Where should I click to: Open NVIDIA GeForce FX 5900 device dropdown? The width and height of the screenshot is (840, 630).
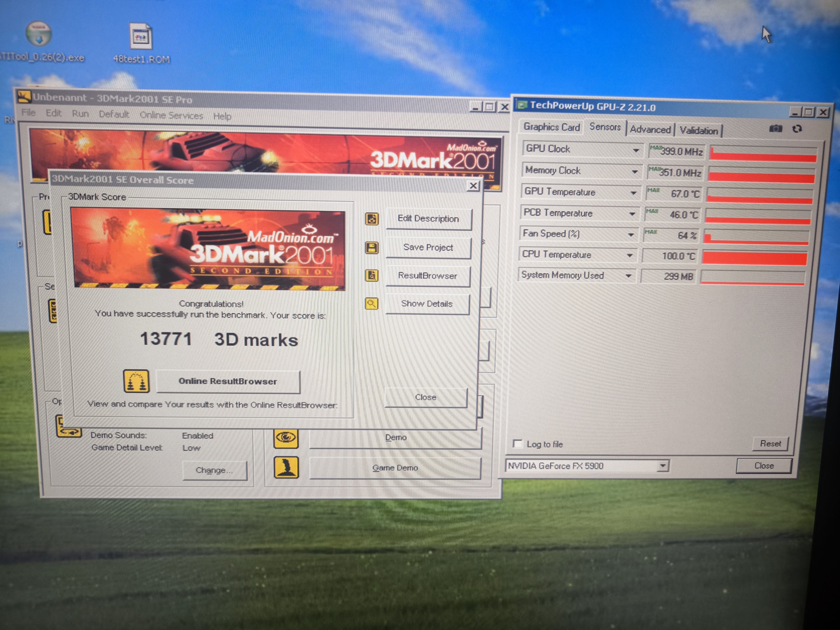[x=662, y=466]
